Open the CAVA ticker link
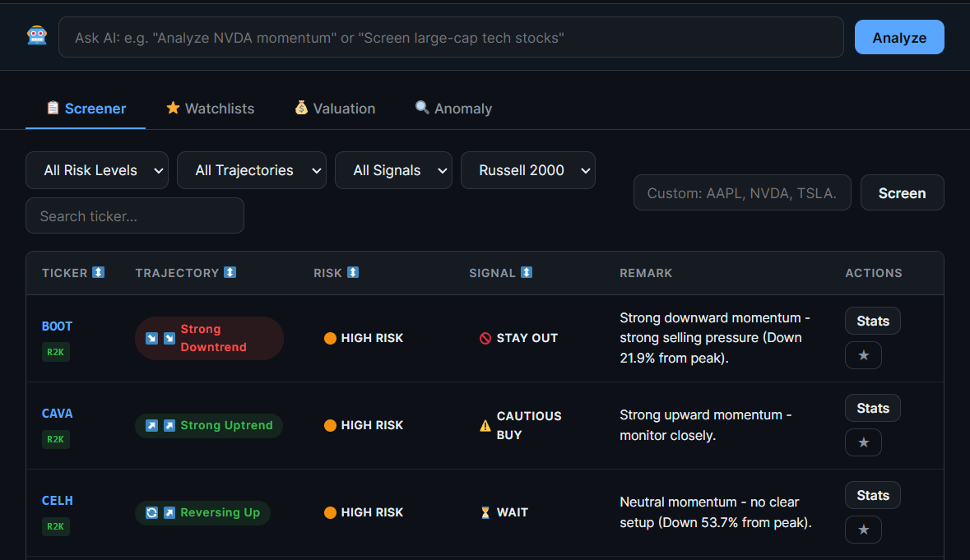Image resolution: width=970 pixels, height=560 pixels. click(57, 414)
